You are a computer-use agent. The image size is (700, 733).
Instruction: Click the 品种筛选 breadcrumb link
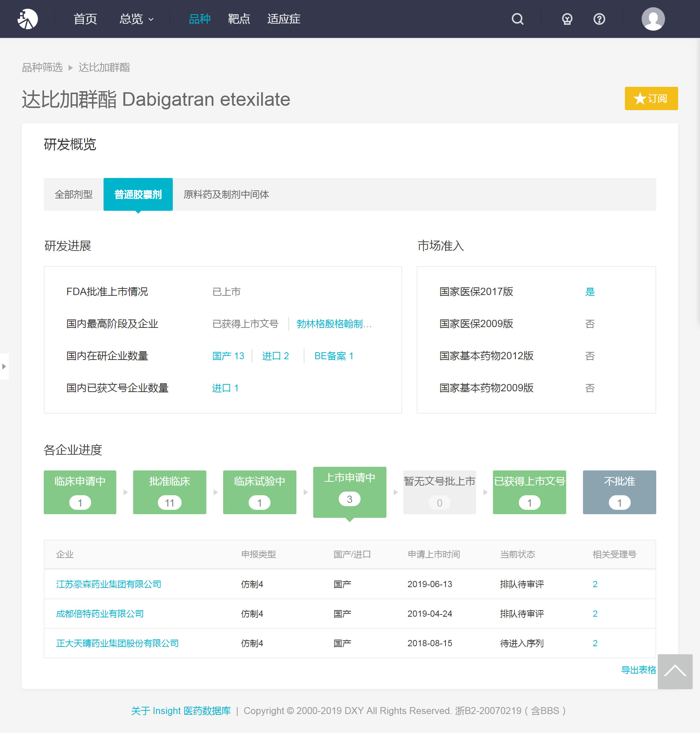pos(42,67)
